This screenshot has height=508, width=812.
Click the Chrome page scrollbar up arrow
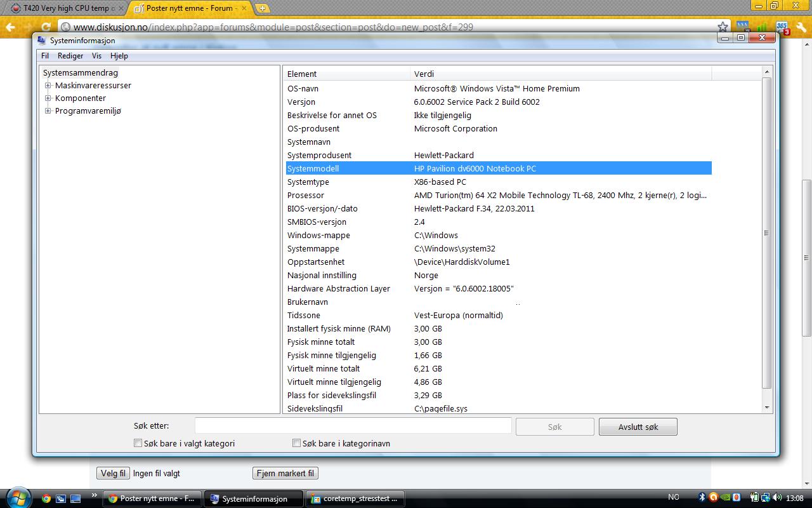[x=807, y=44]
